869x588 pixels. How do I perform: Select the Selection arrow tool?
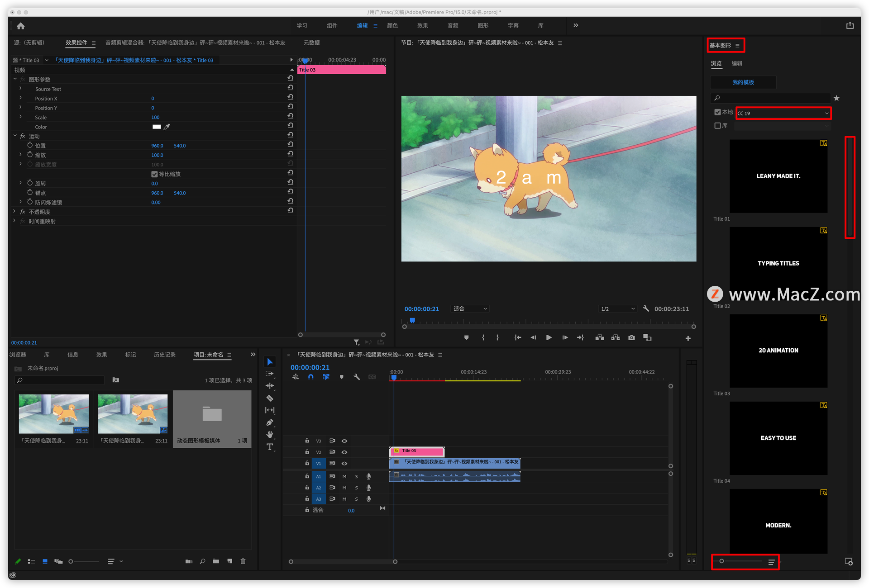(270, 361)
